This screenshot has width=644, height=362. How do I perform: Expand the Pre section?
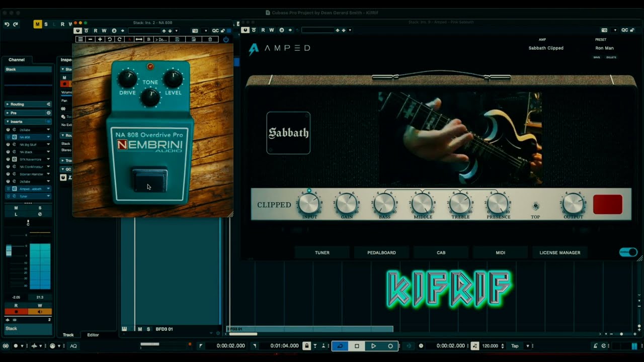(x=28, y=113)
